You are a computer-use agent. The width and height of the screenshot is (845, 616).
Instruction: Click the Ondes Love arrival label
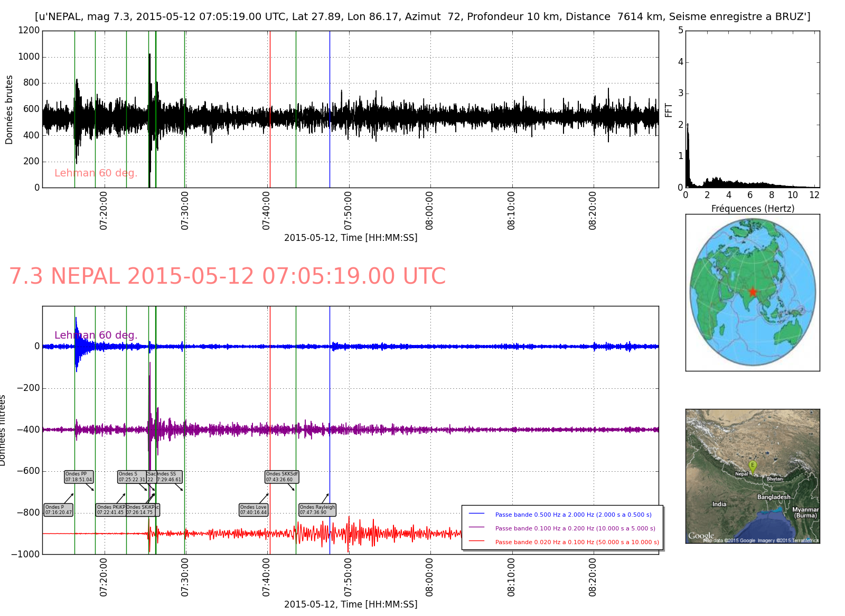coord(253,510)
